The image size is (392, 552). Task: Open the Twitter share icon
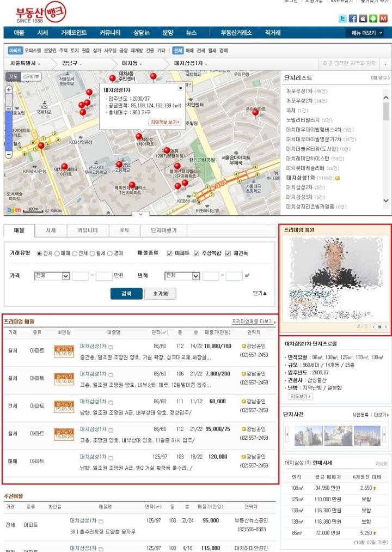click(342, 19)
